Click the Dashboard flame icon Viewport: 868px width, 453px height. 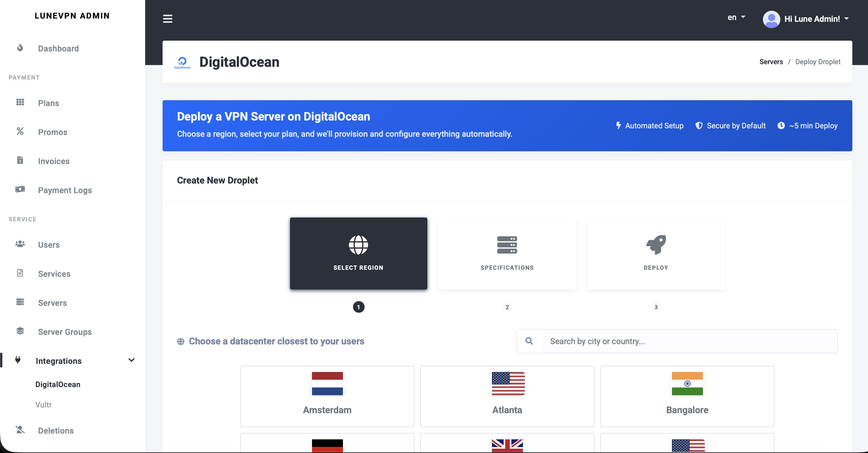[20, 48]
